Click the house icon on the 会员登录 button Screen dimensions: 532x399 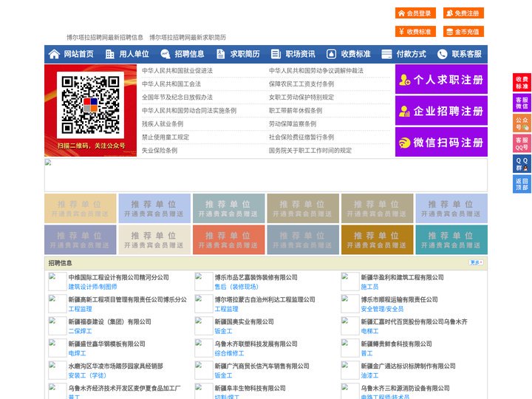402,13
